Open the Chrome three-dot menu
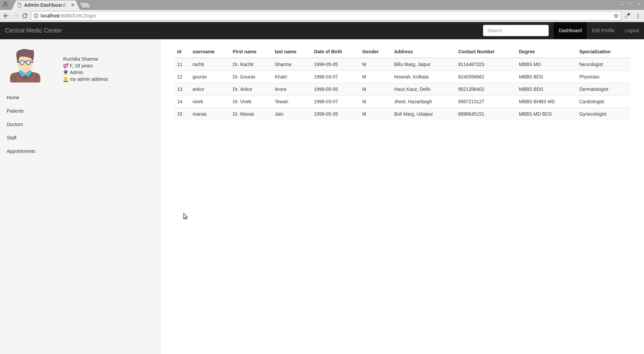The height and width of the screenshot is (354, 644). (638, 16)
